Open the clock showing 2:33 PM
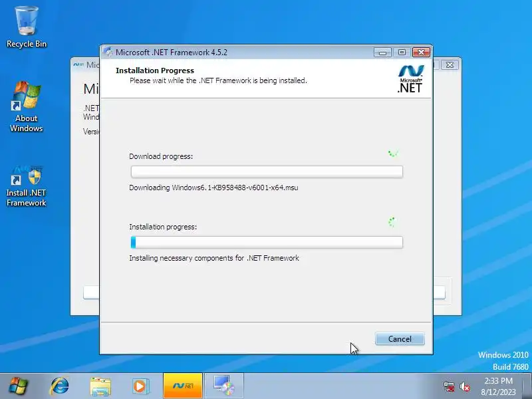The image size is (532, 399). point(498,386)
